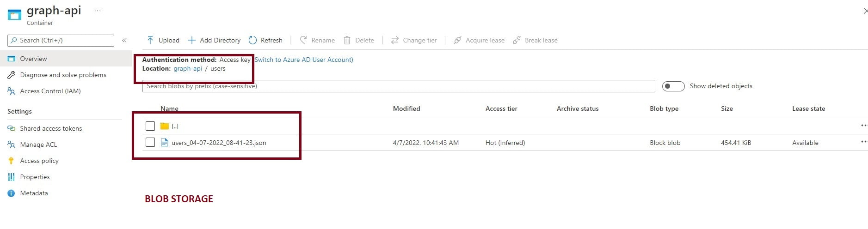Collapse the left sidebar with the double chevron
The width and height of the screenshot is (868, 229).
124,41
